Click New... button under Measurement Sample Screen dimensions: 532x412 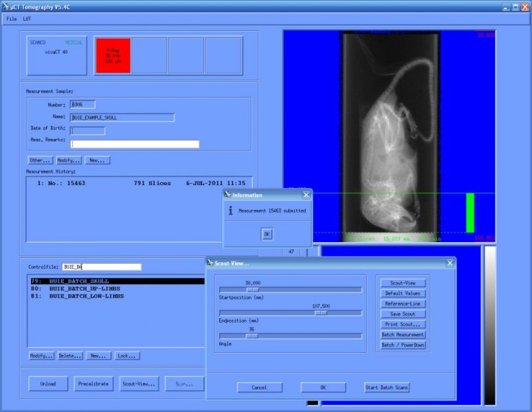(x=98, y=160)
